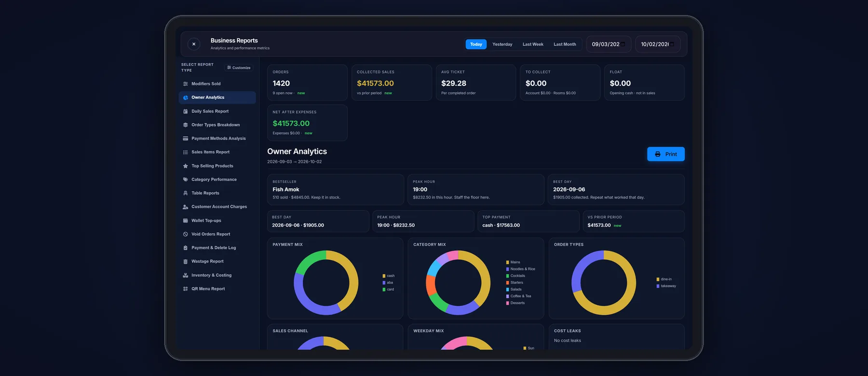Click the Coffee & Tea legend label
Image resolution: width=868 pixels, height=376 pixels.
tap(521, 296)
